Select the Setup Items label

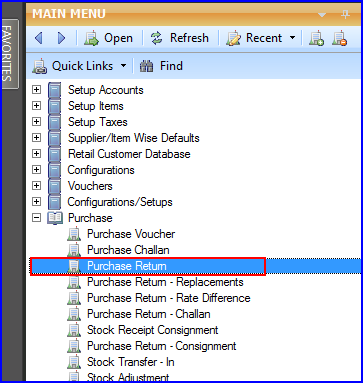pos(96,106)
